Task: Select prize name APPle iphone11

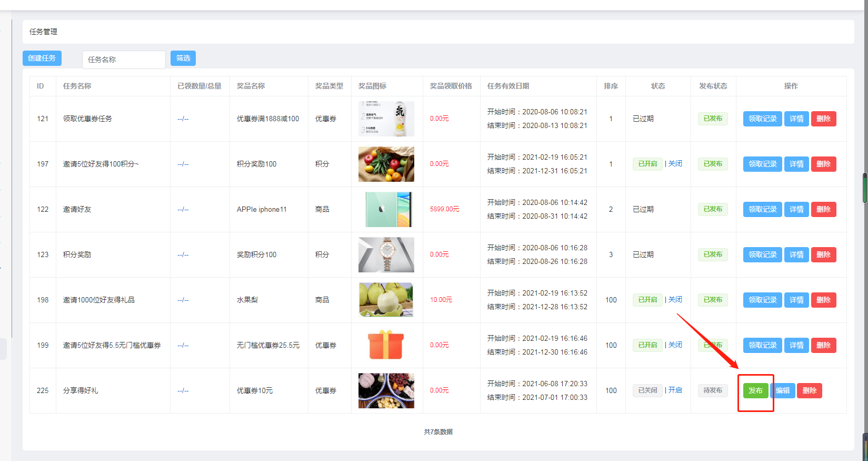Action: point(262,209)
